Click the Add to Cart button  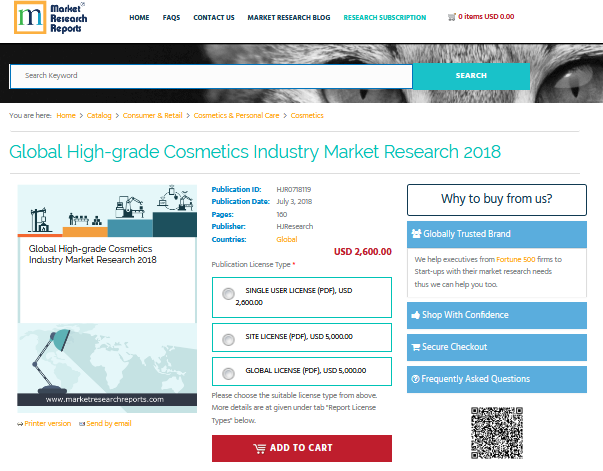pos(302,448)
